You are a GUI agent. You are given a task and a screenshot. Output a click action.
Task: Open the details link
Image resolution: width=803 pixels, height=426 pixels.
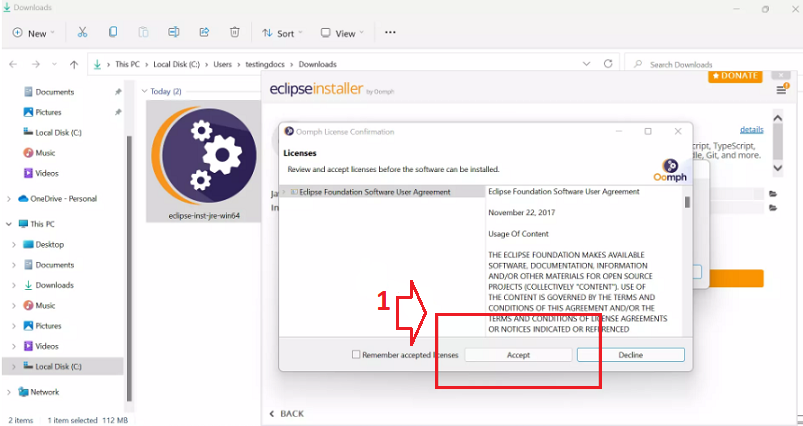[751, 130]
